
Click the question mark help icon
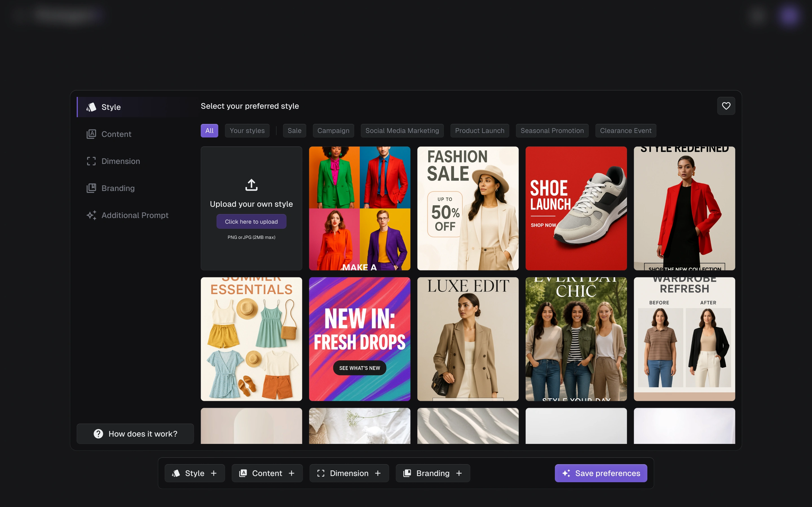pos(98,433)
